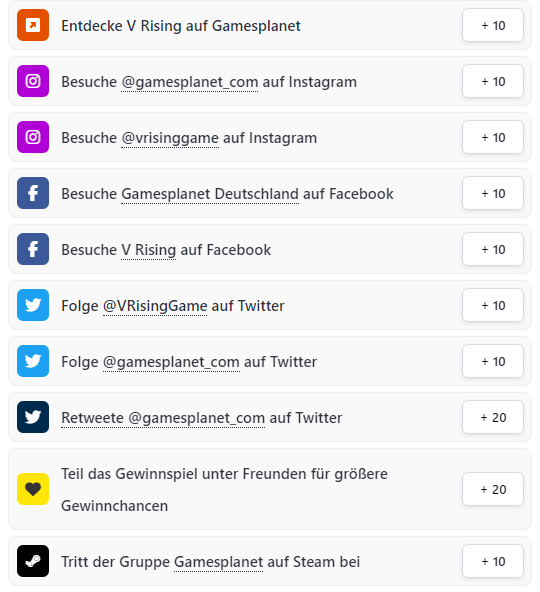Click the black Steam group icon
The height and width of the screenshot is (592, 540).
point(33,561)
